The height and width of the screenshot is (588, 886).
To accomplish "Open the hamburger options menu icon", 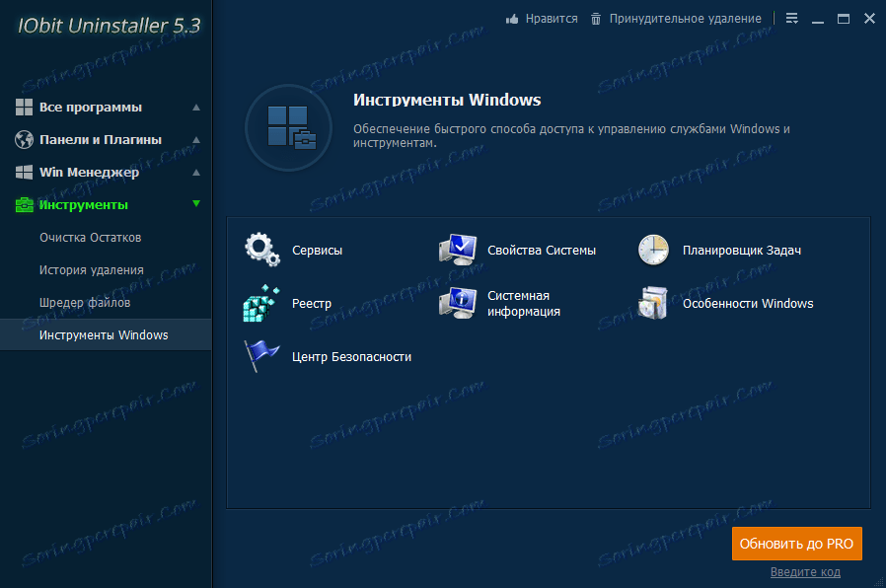I will (791, 19).
